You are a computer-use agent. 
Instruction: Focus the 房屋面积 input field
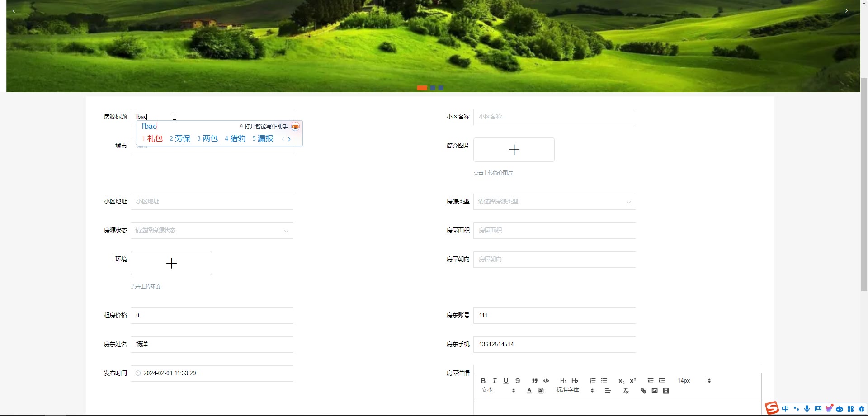(x=554, y=231)
